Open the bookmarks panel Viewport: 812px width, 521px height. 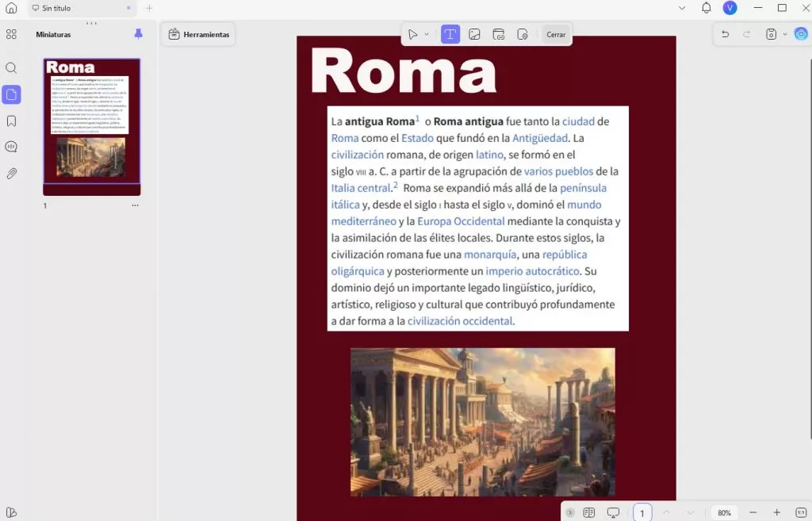11,121
